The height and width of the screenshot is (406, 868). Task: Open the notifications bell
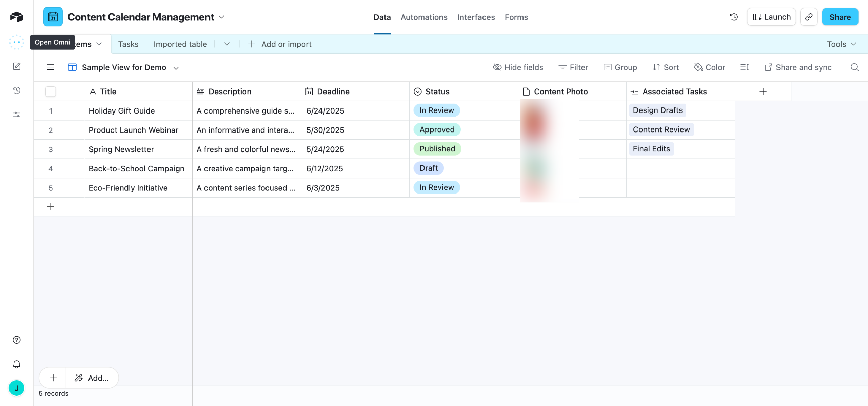[16, 364]
